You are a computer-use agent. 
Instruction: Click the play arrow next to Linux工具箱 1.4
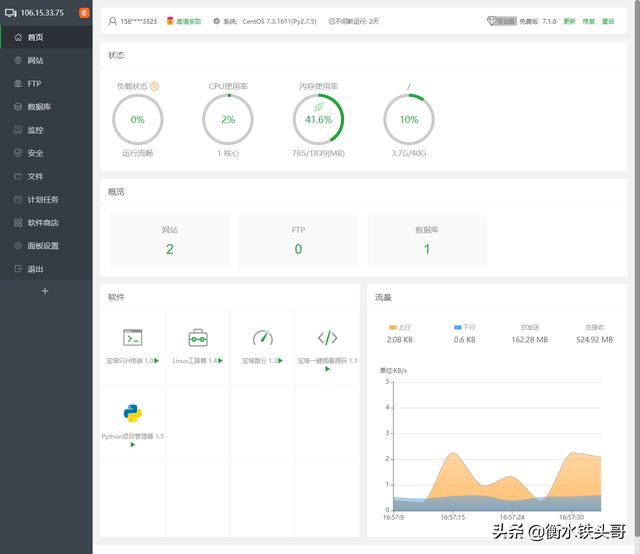[221, 360]
